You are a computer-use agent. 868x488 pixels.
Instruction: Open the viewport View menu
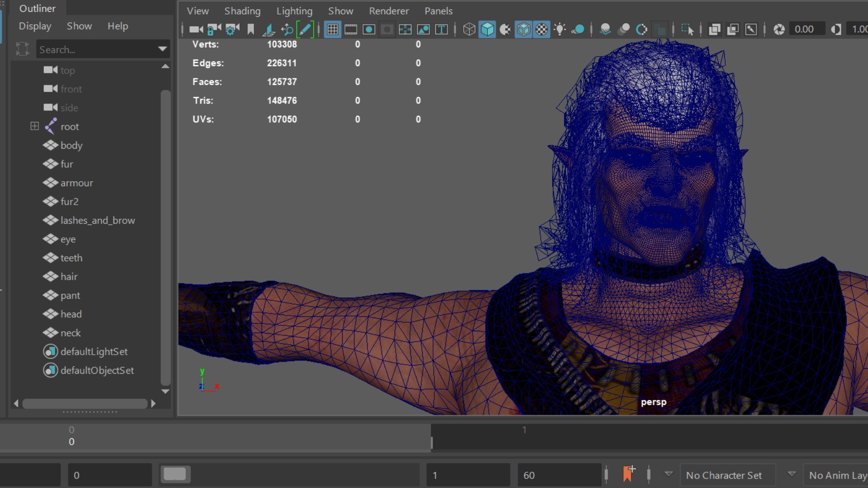click(198, 11)
